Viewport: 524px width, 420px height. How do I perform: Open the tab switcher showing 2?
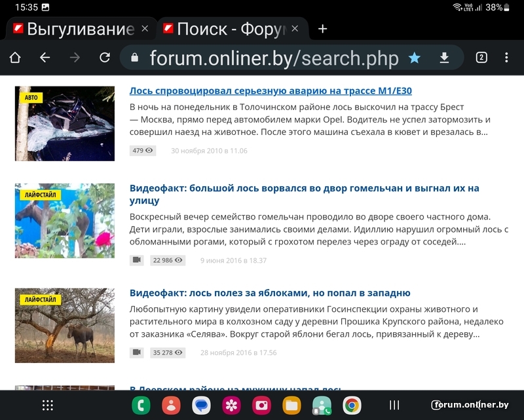click(481, 58)
